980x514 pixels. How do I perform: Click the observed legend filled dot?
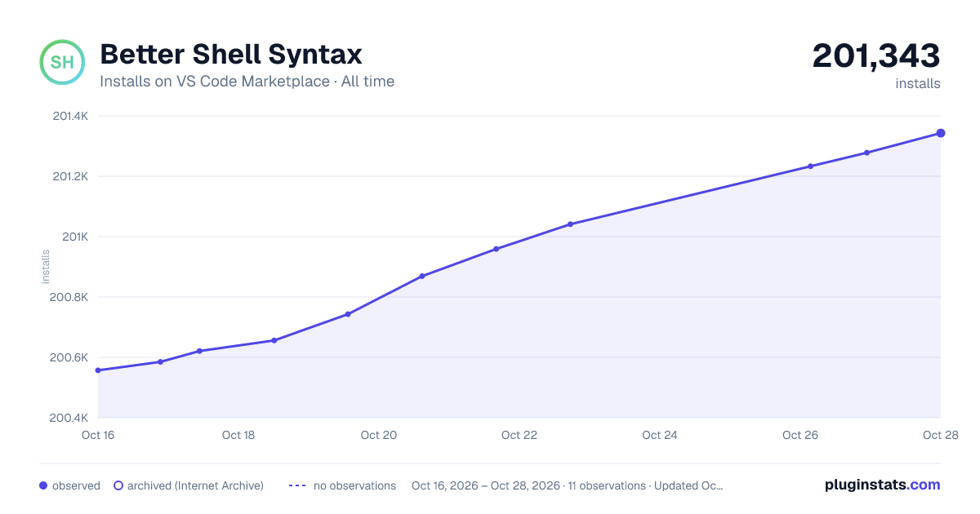43,485
